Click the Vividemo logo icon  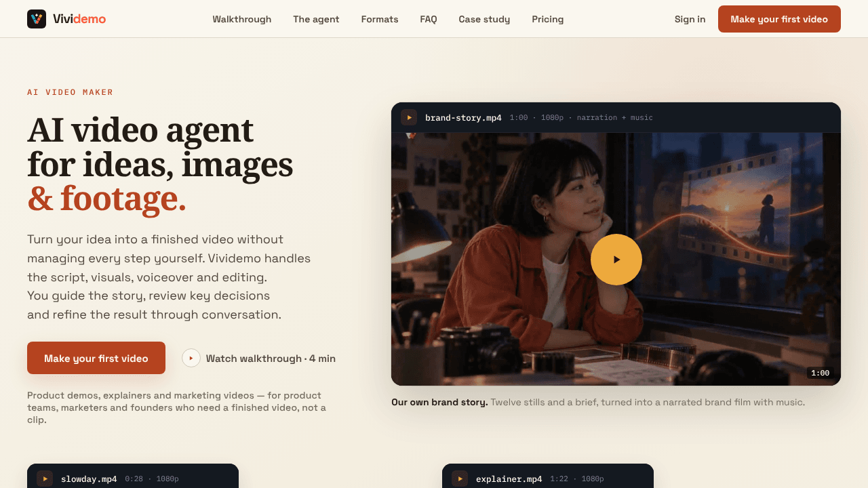tap(37, 19)
